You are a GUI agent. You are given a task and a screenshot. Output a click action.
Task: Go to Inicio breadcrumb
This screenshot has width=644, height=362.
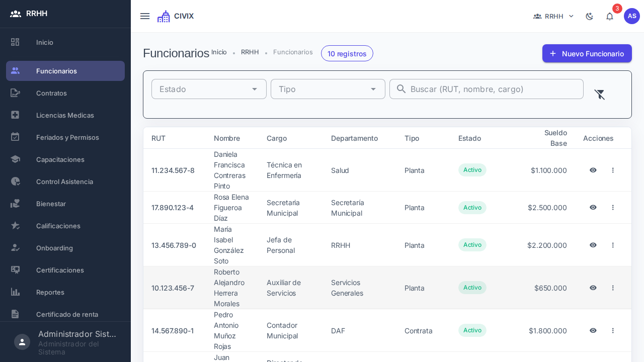click(219, 52)
